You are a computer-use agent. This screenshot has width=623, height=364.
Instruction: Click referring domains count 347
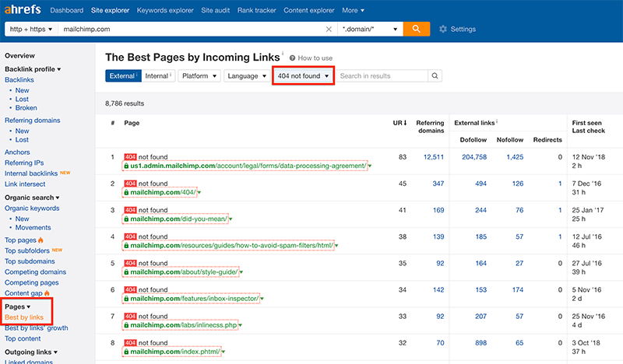click(x=438, y=184)
